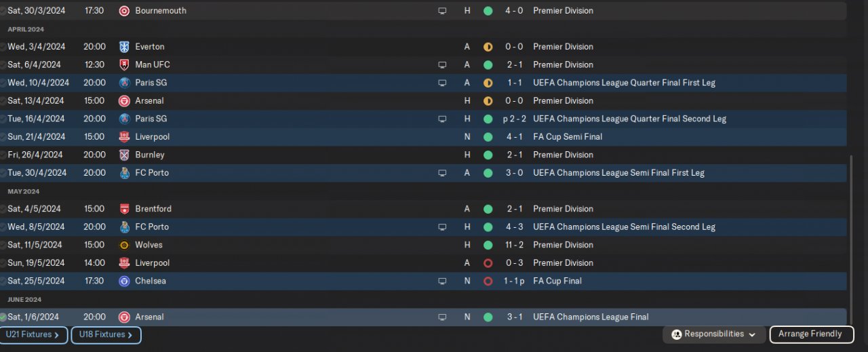
Task: Open the Responsibilities dropdown
Action: tap(714, 334)
